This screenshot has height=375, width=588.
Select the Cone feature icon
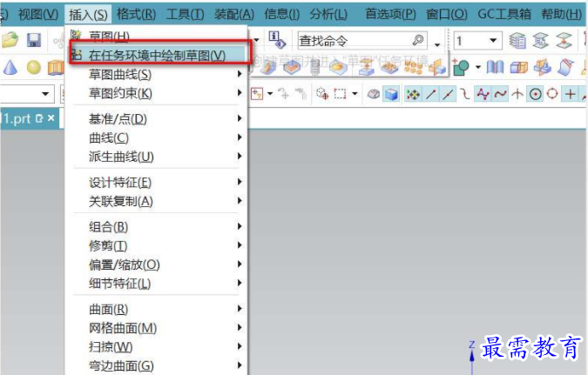[x=10, y=68]
